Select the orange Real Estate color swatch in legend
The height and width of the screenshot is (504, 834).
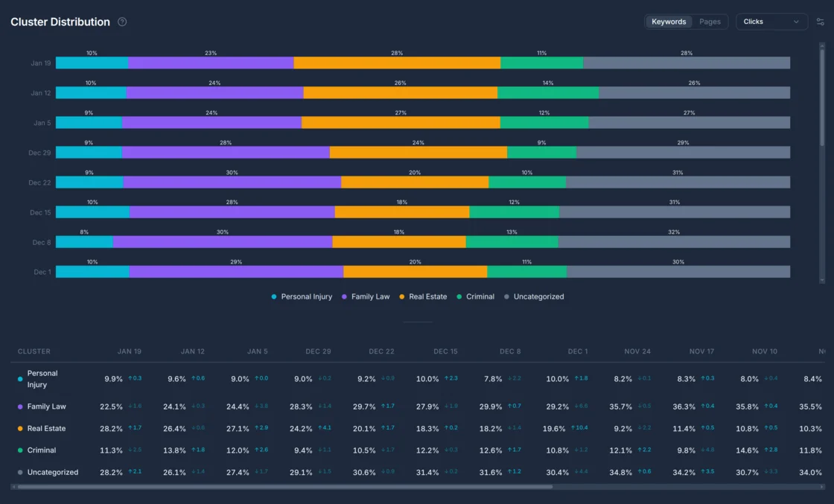pos(402,296)
